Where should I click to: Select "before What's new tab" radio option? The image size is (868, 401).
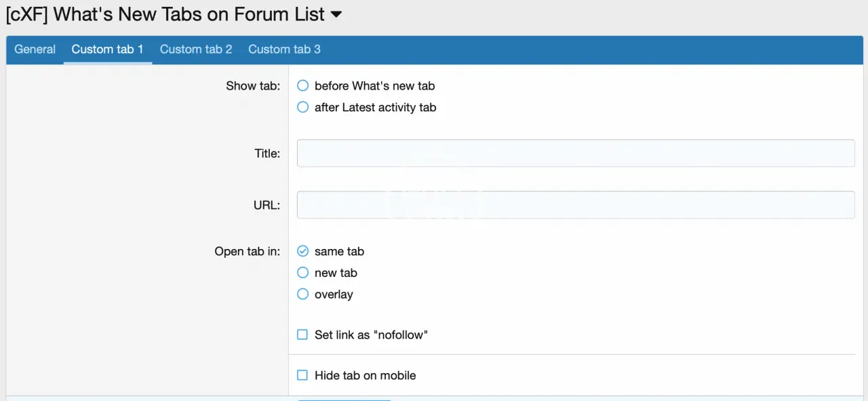303,86
